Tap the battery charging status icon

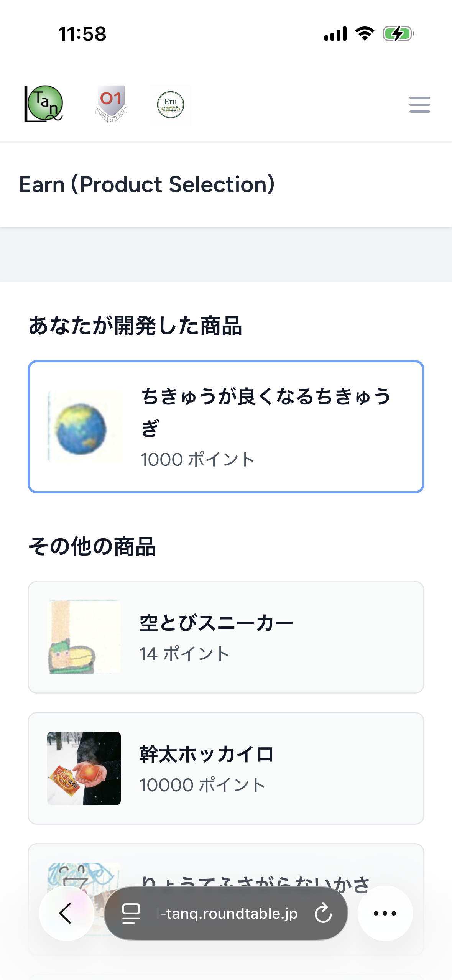[398, 34]
